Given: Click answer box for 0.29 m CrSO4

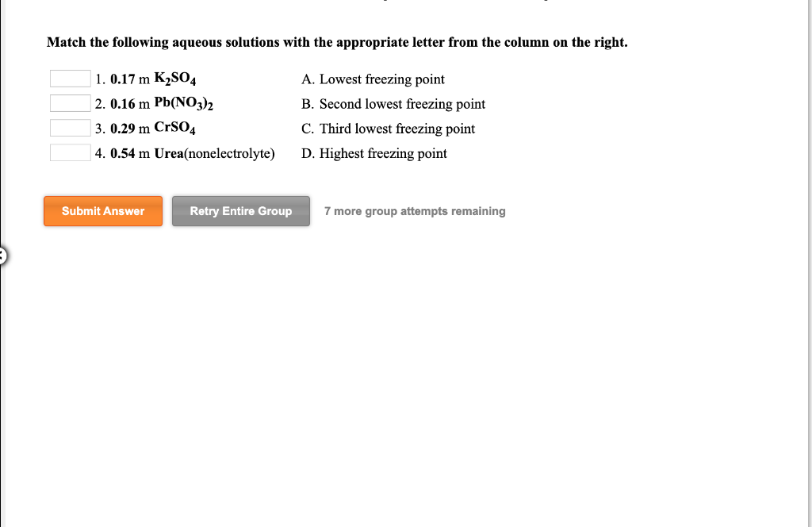Looking at the screenshot, I should 70,127.
